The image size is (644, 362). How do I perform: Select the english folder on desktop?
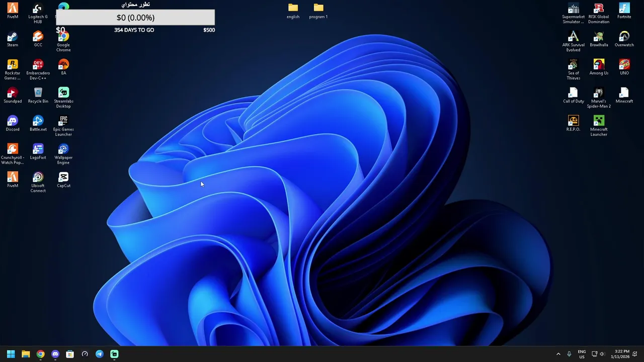pos(293,11)
